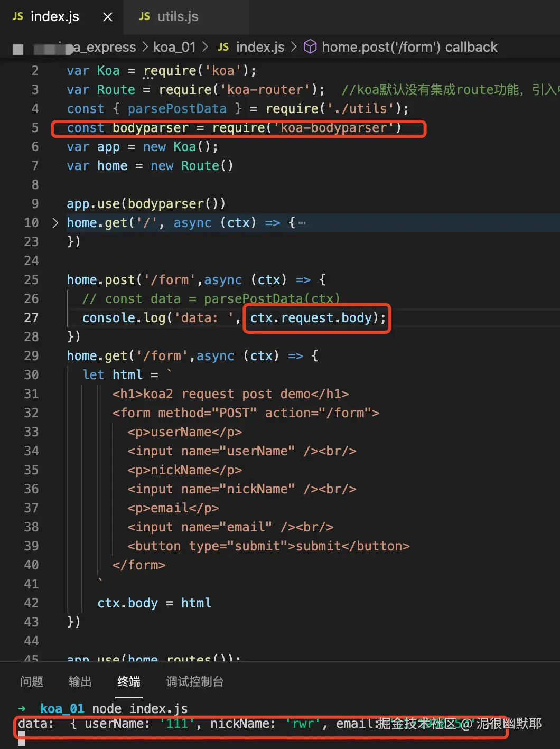560x749 pixels.
Task: Click '<input name="nickName"' on line 36
Action: (211, 489)
